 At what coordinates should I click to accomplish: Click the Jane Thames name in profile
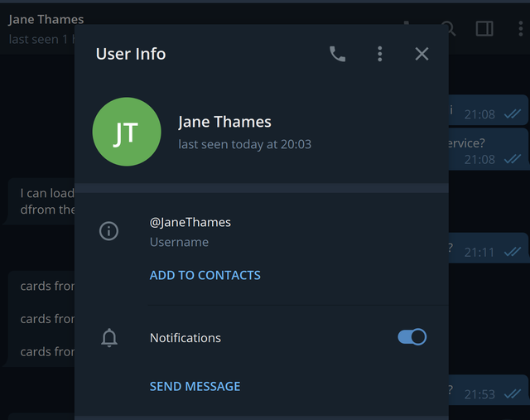coord(224,122)
